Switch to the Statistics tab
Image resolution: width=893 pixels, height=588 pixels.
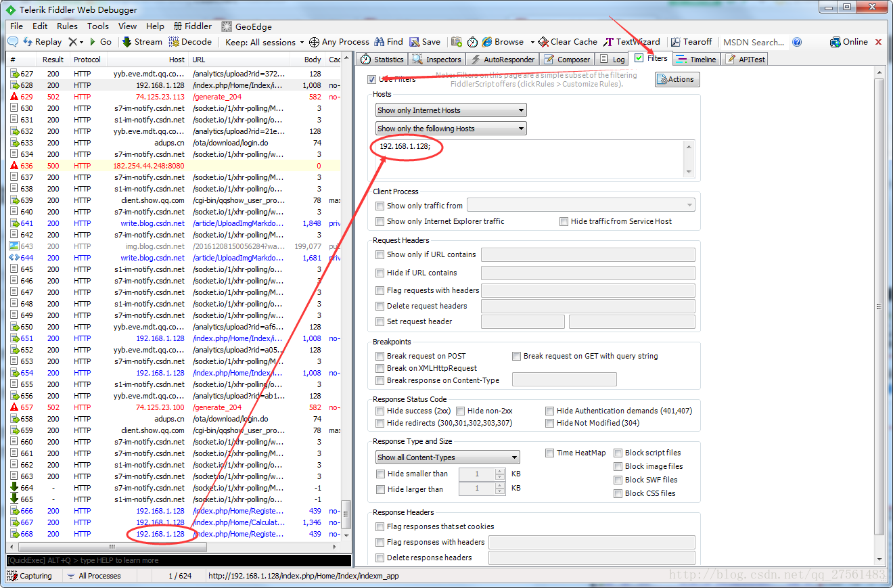point(382,60)
